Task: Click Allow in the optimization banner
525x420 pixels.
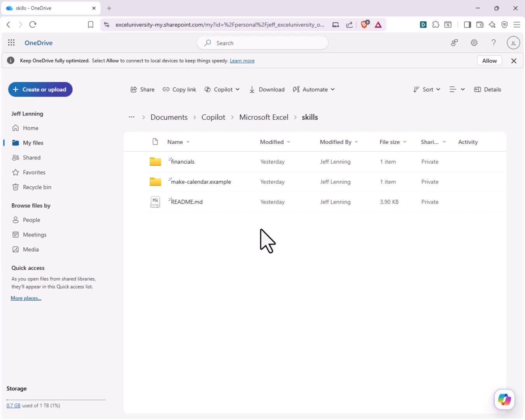Action: click(489, 61)
